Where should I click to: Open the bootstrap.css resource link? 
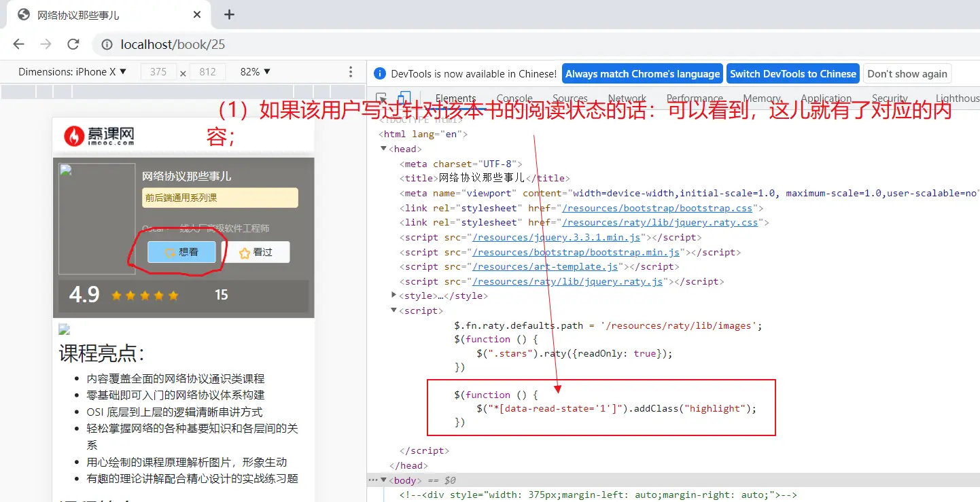(659, 208)
